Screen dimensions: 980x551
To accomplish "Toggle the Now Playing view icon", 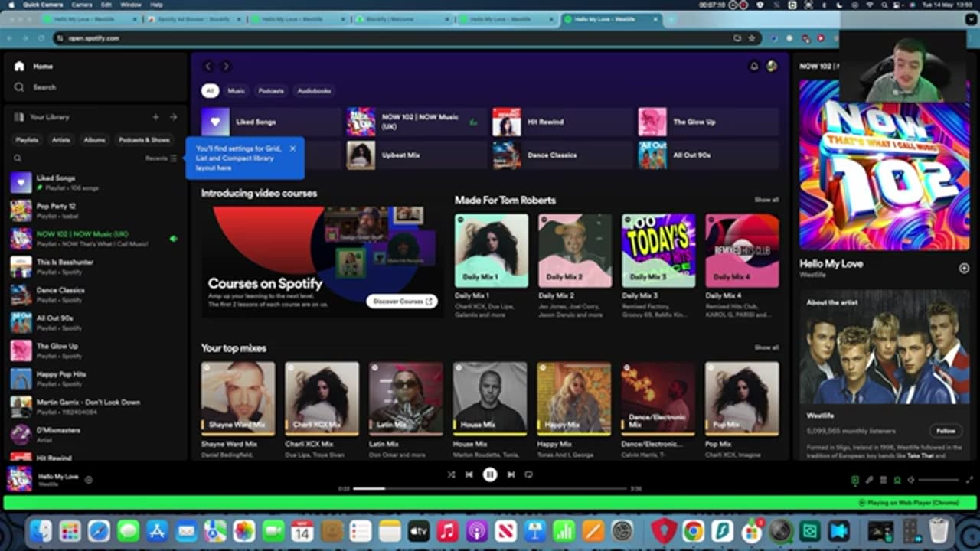I will [x=855, y=480].
